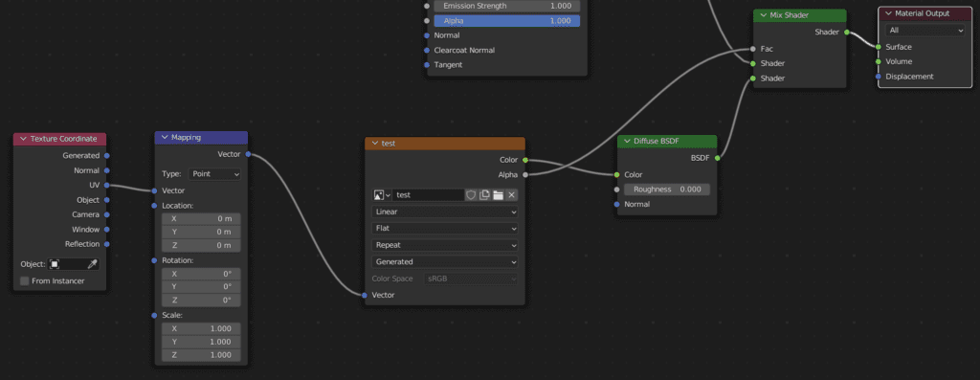980x380 pixels.
Task: Click the Location X field showing 0 m
Action: tap(201, 219)
